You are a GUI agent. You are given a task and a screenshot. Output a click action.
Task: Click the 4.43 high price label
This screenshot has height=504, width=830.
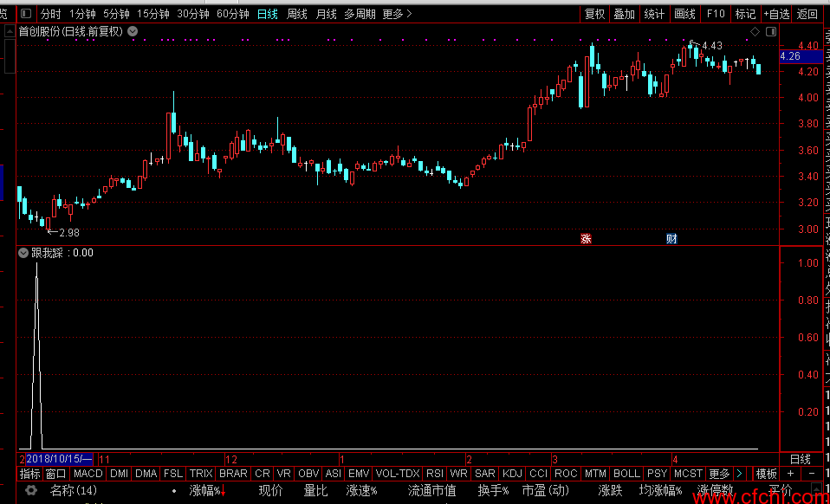(712, 46)
